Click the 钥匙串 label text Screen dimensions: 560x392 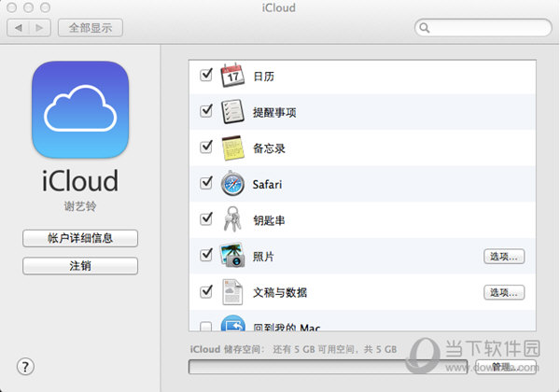pos(269,220)
